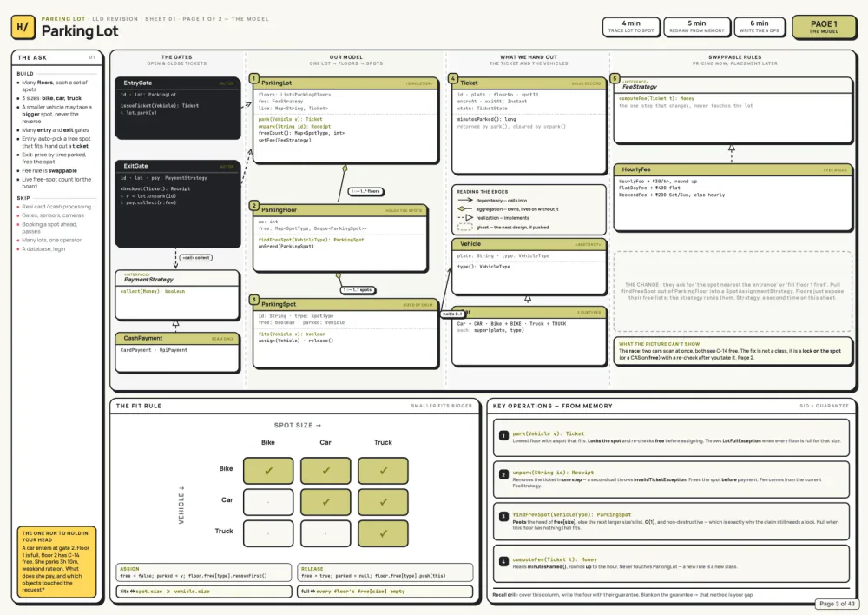868x615 pixels.
Task: Click the Car-vehicle Car-spot check cell
Action: tap(325, 502)
